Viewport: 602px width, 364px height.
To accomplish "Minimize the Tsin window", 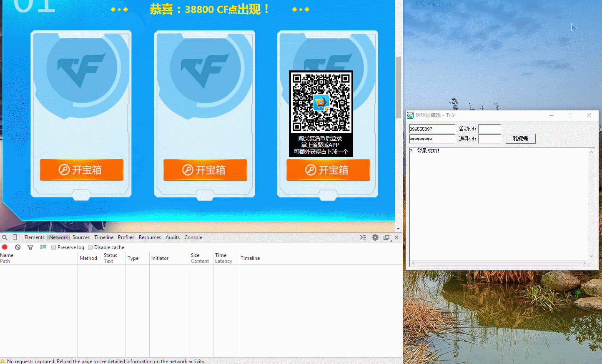I will (x=551, y=115).
